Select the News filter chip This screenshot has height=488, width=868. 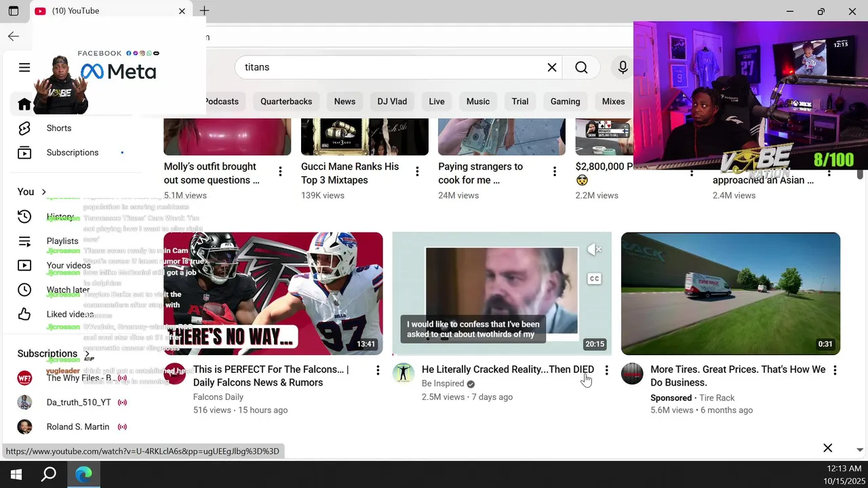(344, 102)
